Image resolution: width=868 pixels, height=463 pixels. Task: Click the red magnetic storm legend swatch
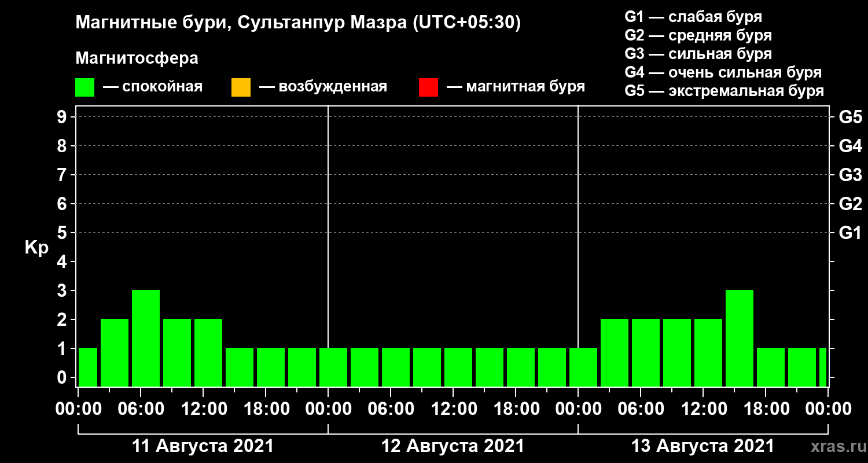428,87
